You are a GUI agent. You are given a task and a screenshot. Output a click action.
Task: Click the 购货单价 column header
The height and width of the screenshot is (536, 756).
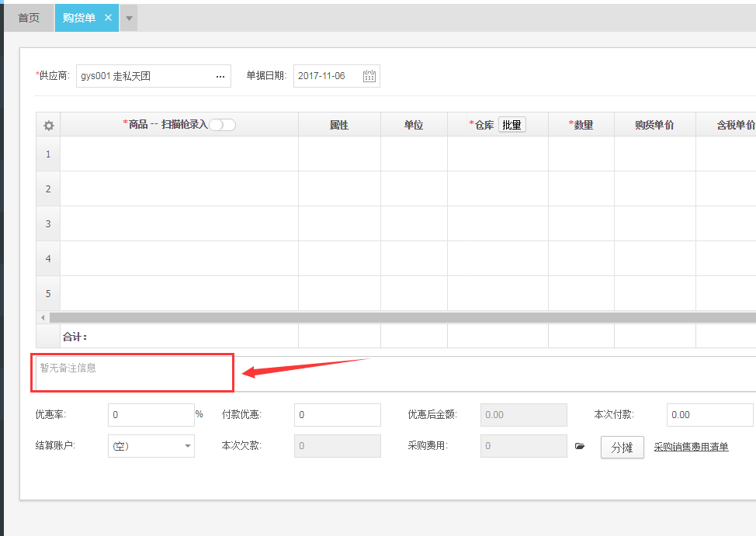point(655,125)
